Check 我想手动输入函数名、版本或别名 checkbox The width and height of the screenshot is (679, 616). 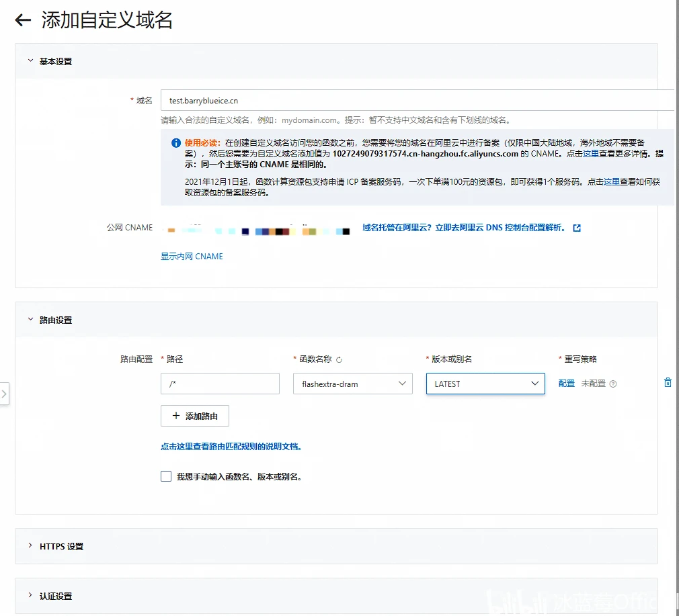tap(166, 476)
